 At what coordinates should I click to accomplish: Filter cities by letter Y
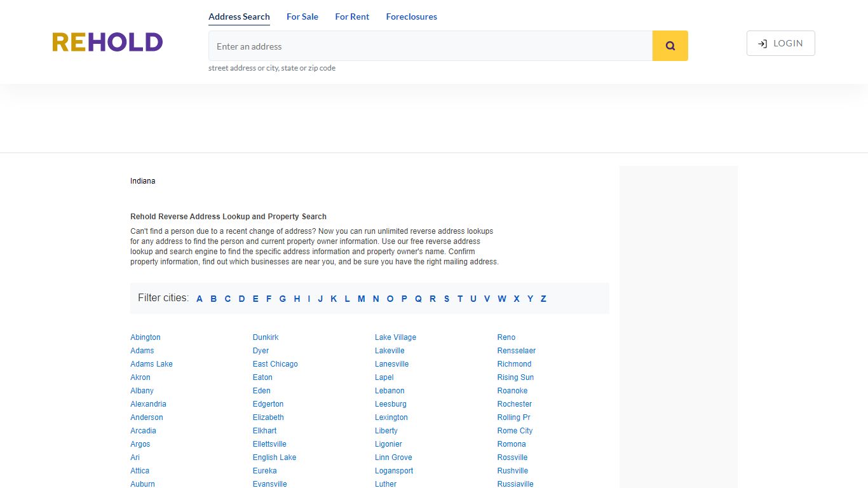click(x=530, y=299)
